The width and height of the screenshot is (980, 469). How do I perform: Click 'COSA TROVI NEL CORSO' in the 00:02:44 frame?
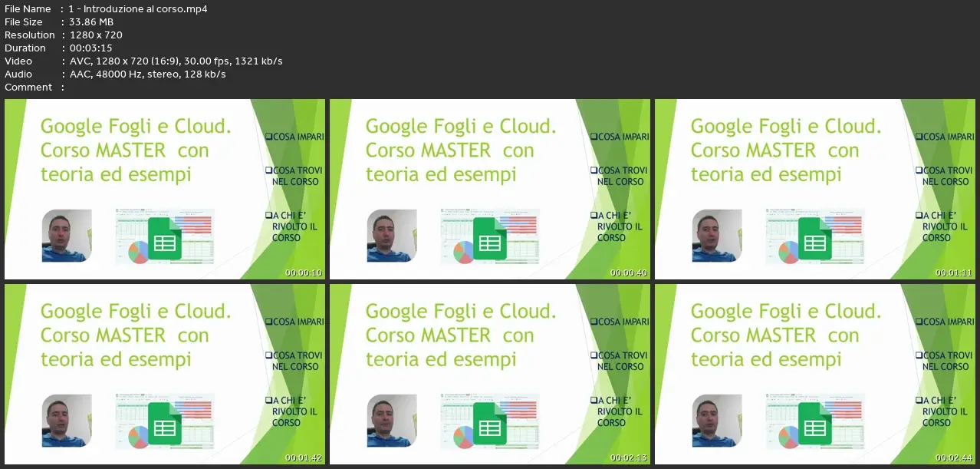945,362
